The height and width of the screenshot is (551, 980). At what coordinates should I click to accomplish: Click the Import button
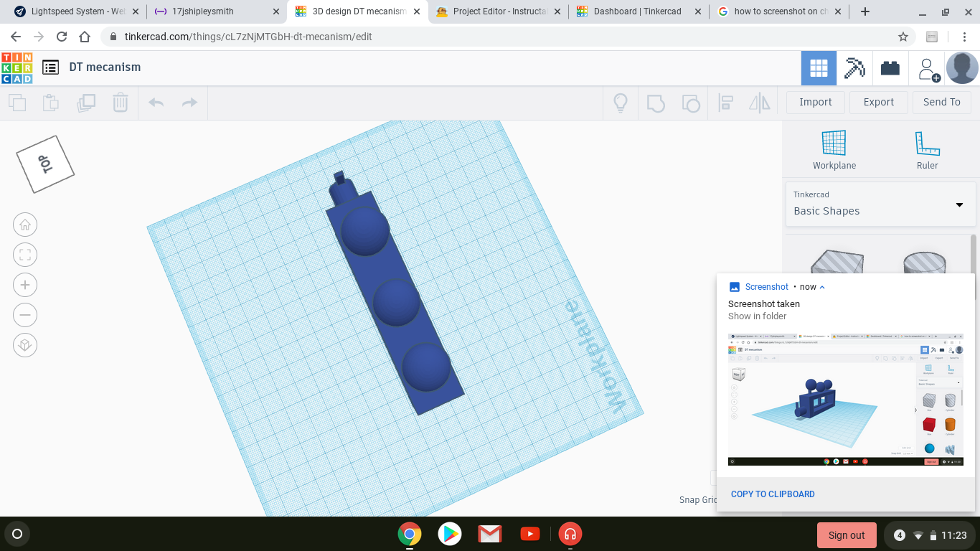click(816, 102)
